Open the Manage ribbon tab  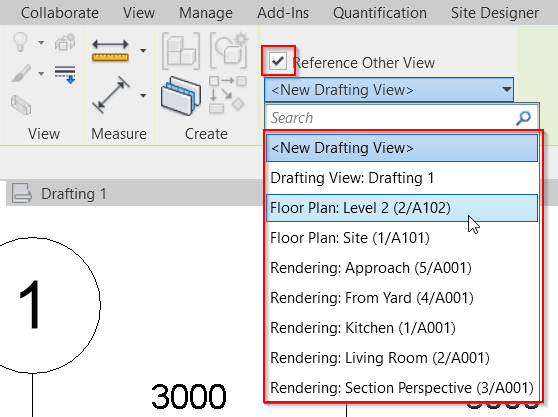(x=206, y=13)
